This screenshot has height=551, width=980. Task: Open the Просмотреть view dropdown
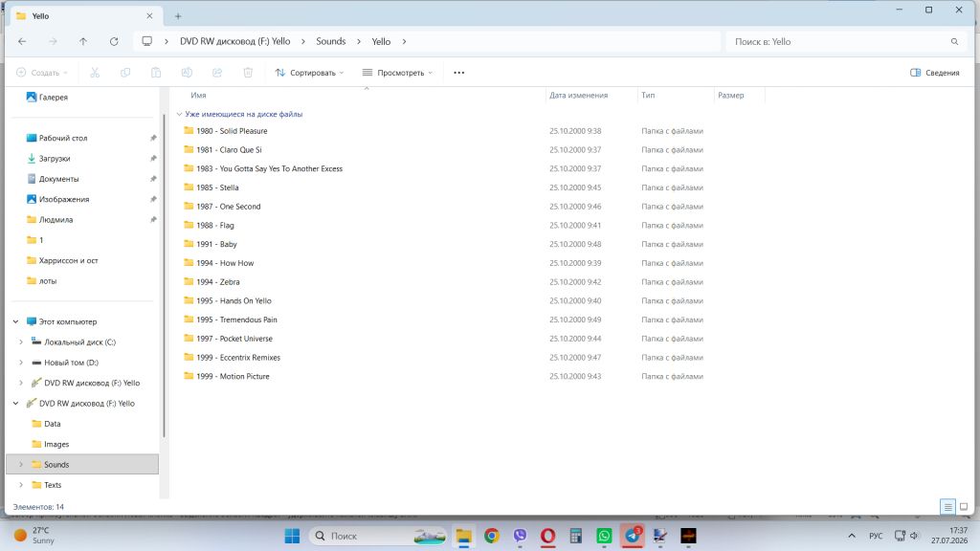[397, 73]
